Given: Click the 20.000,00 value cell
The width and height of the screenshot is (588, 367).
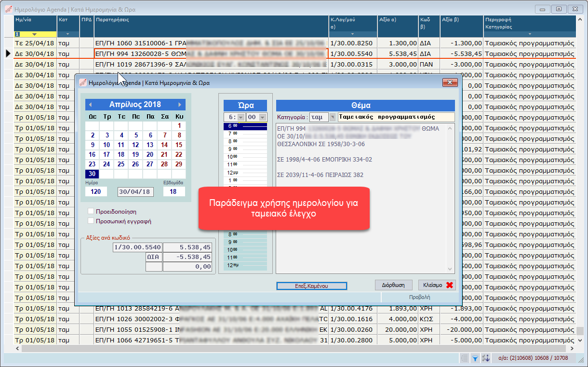Looking at the screenshot, I should click(x=398, y=329).
